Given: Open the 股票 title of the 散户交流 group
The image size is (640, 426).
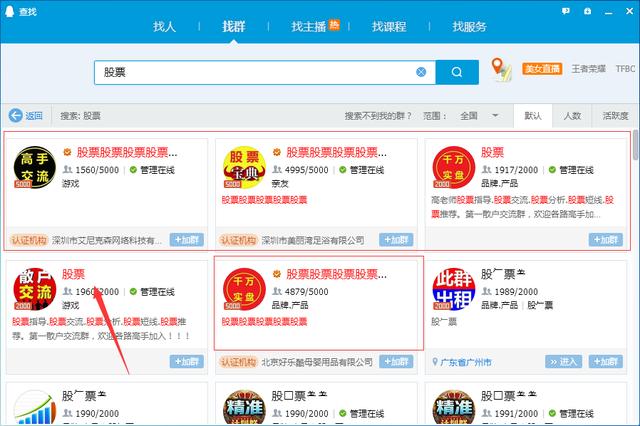Looking at the screenshot, I should tap(73, 274).
